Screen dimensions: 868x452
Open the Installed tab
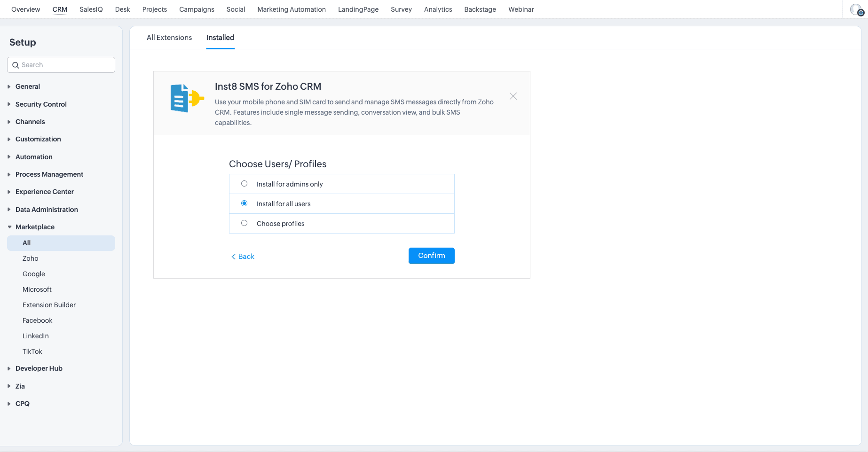[220, 38]
